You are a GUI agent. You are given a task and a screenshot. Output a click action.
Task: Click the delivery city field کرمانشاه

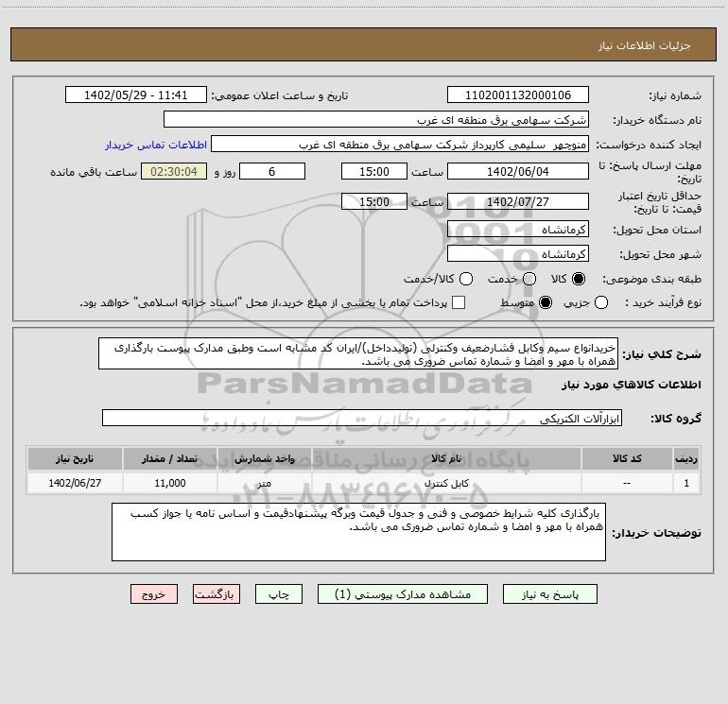click(x=518, y=253)
